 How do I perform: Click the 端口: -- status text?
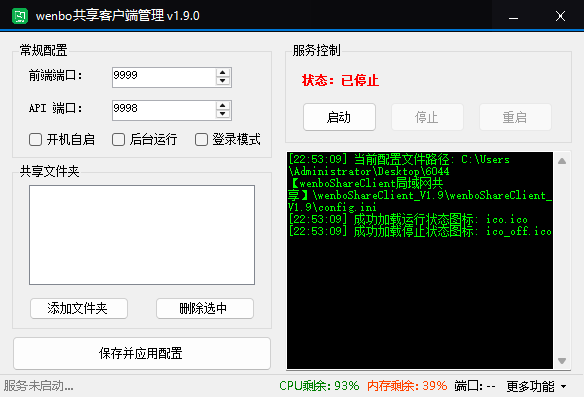coord(475,386)
